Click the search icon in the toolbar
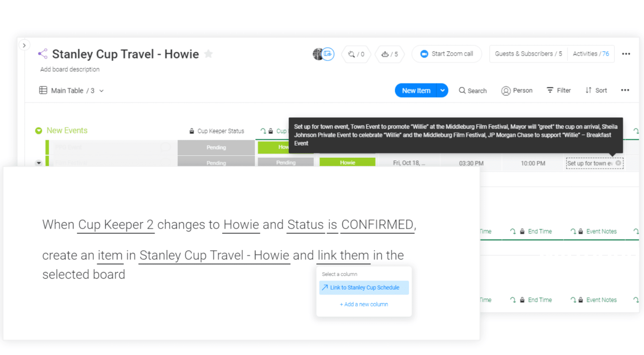The width and height of the screenshot is (644, 355). coord(462,91)
